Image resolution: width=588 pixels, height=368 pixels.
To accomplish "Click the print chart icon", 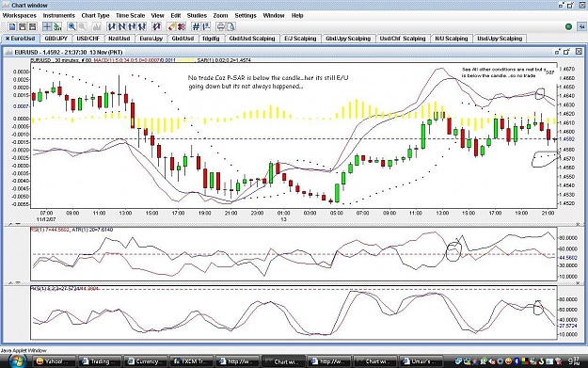I will tap(221, 26).
